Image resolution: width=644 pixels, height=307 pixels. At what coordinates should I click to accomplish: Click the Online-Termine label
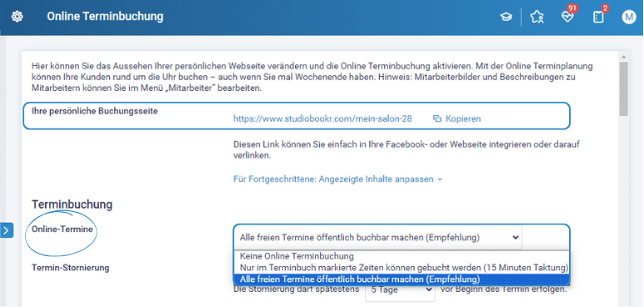(62, 229)
